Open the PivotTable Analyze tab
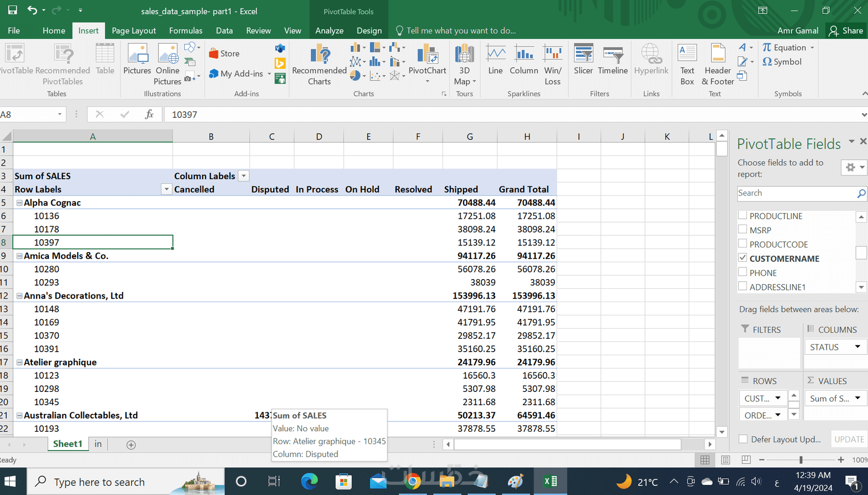 point(329,31)
